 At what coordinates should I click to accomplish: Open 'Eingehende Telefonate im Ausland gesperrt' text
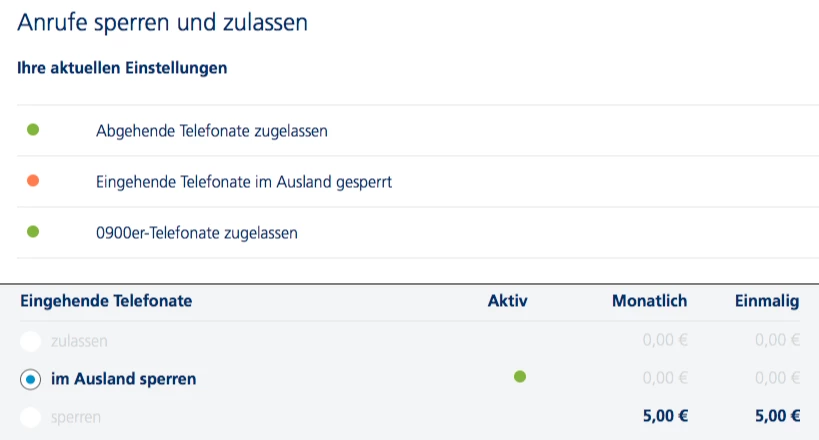244,182
